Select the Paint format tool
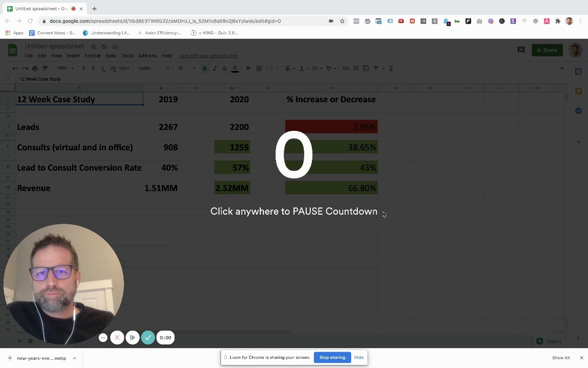This screenshot has height=368, width=588. tap(45, 68)
